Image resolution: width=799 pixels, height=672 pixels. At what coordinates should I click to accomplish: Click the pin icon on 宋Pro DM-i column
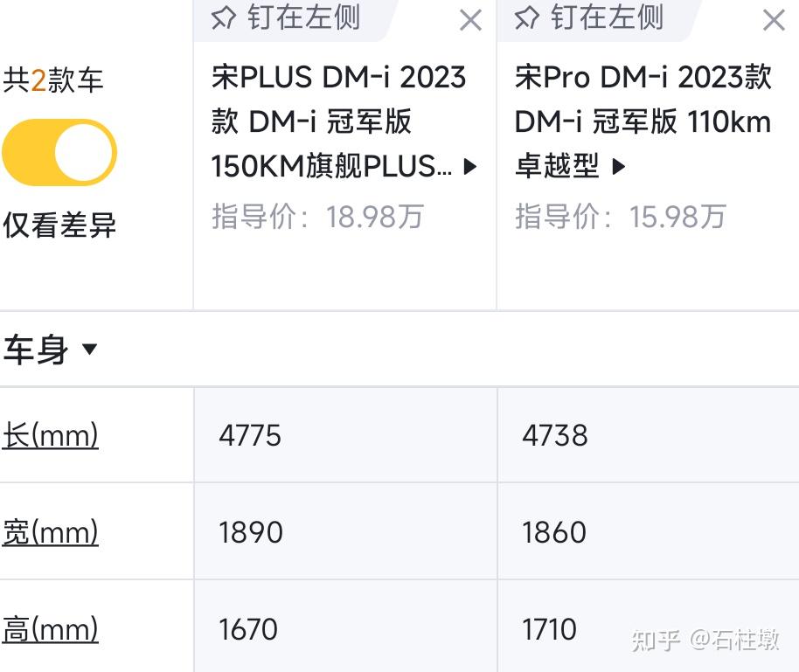[527, 18]
